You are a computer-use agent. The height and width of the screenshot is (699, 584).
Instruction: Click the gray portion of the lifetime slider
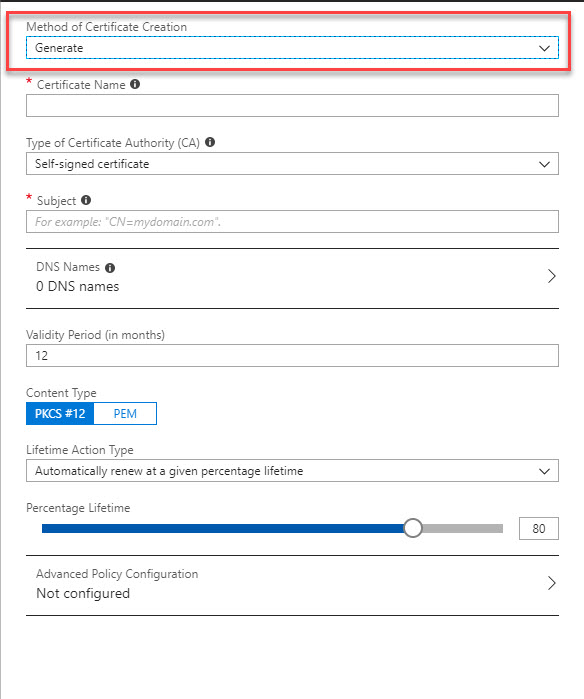tap(463, 529)
